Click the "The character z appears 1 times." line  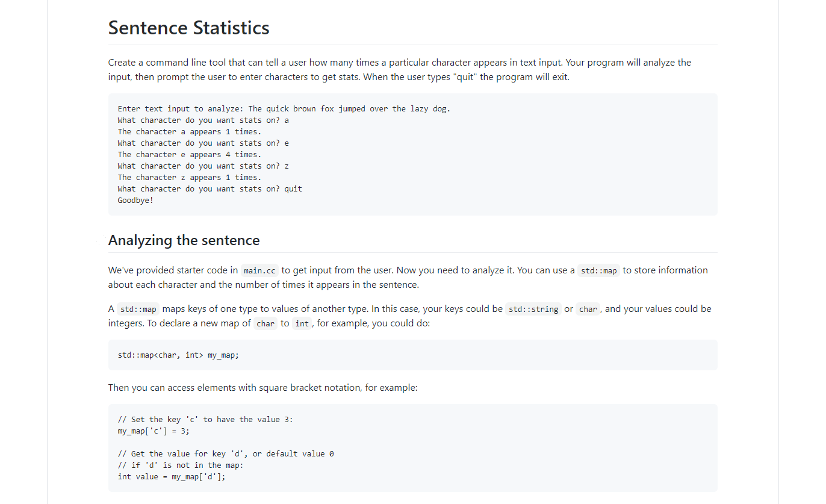189,178
